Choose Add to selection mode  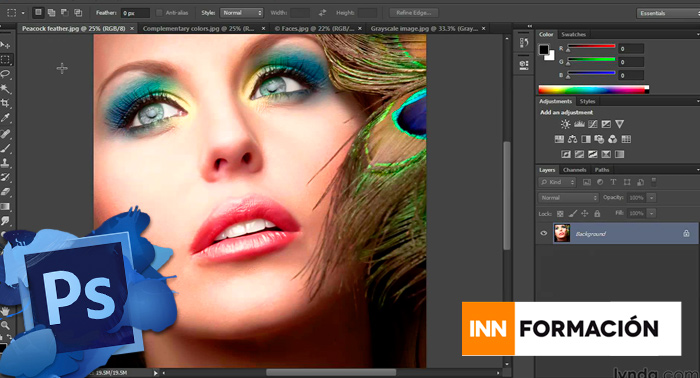(x=51, y=12)
